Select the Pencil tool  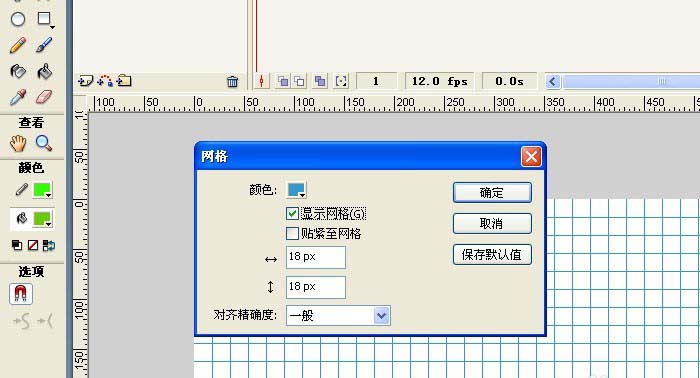[18, 45]
